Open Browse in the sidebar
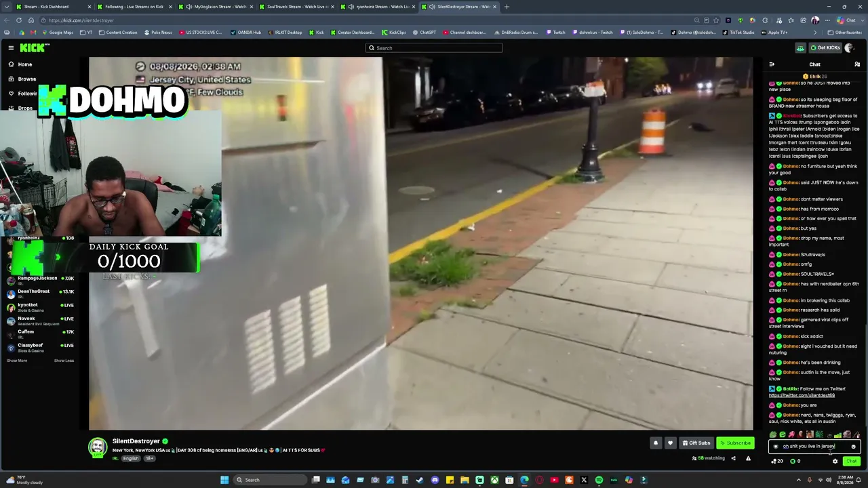This screenshot has width=868, height=488. point(22,79)
